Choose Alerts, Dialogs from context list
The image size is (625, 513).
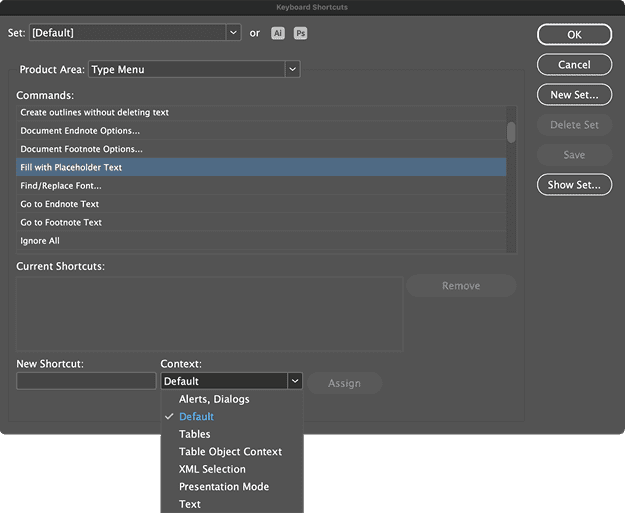[214, 399]
